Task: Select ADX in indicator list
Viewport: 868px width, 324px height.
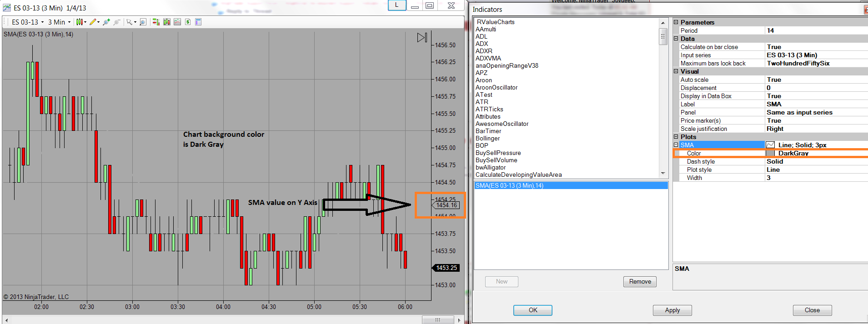Action: 482,44
